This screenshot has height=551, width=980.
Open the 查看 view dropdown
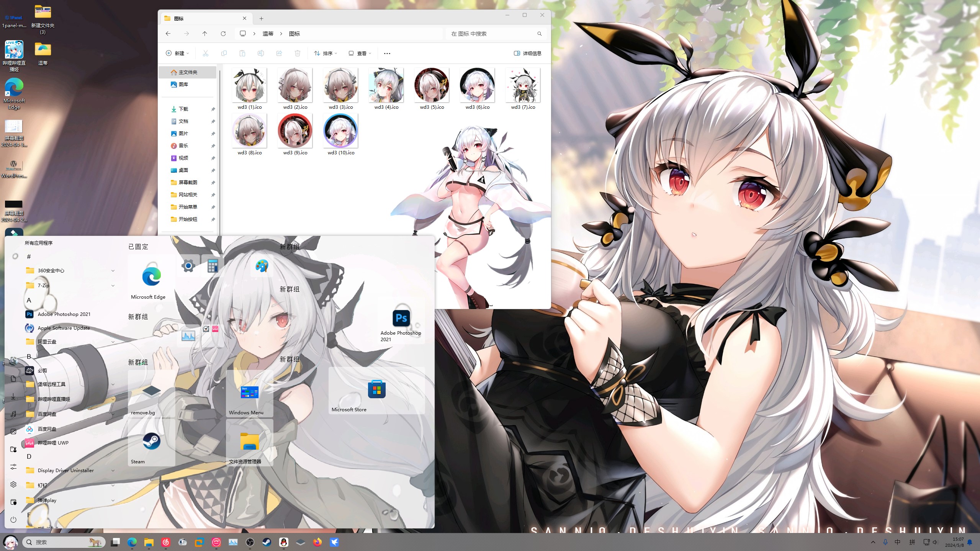tap(360, 53)
